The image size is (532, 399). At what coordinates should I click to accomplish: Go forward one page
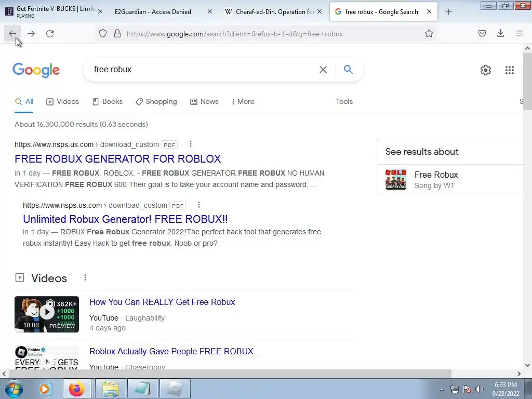[31, 34]
